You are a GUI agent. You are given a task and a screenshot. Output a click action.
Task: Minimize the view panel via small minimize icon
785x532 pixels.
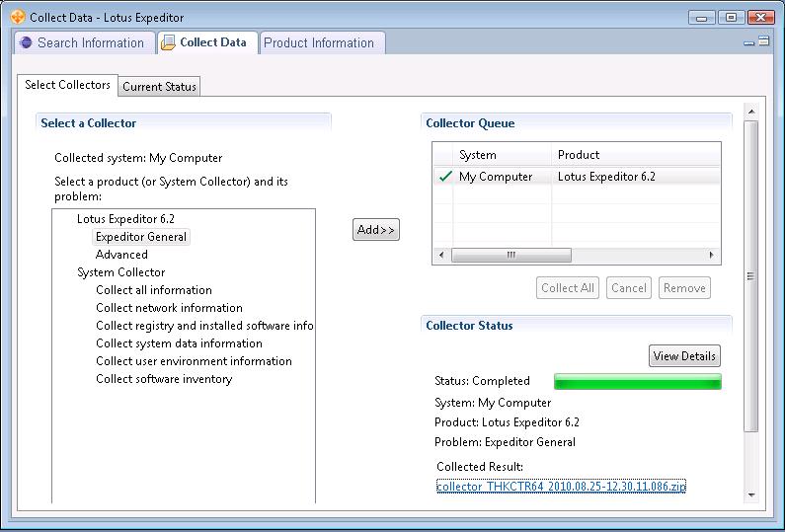coord(748,43)
